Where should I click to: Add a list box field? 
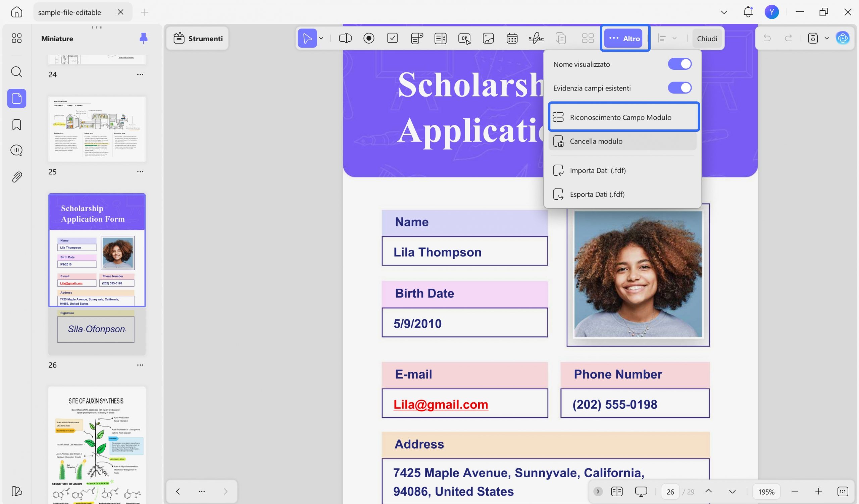(441, 38)
